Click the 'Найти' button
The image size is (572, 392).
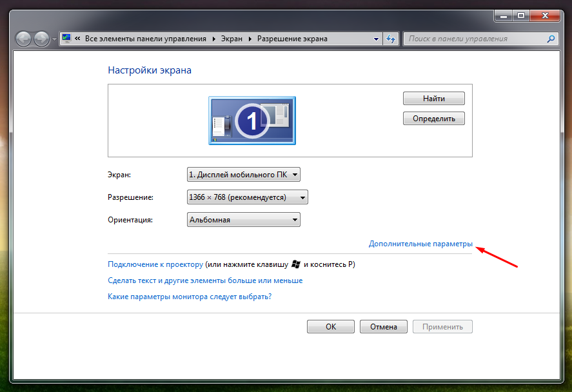pos(434,99)
